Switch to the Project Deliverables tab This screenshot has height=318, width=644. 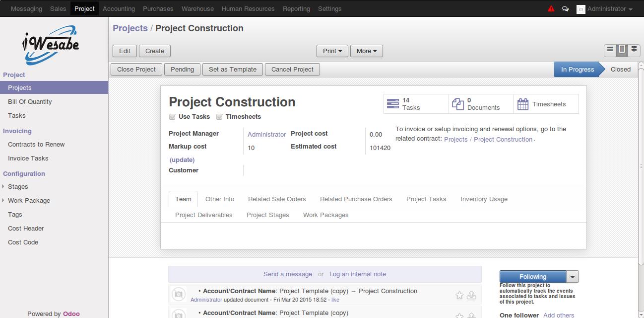(204, 215)
